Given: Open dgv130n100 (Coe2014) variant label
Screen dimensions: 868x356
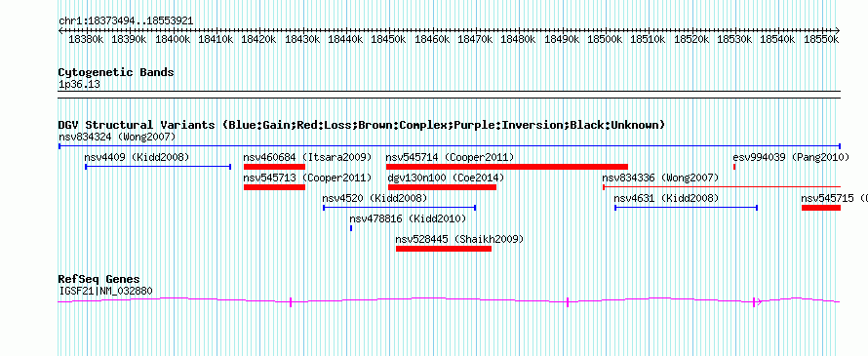Looking at the screenshot, I should (x=446, y=178).
